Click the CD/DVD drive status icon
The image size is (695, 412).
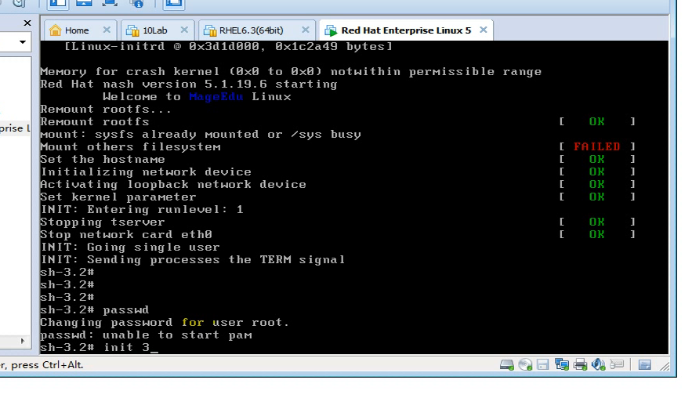tap(525, 365)
